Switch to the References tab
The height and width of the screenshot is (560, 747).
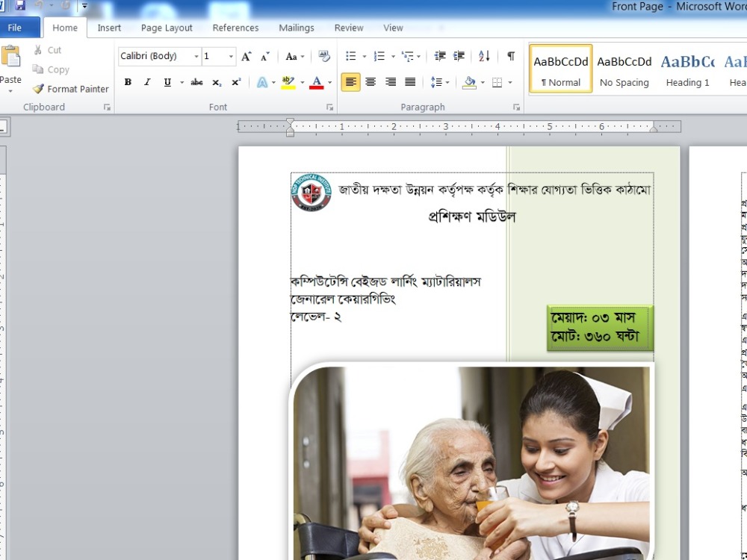235,28
